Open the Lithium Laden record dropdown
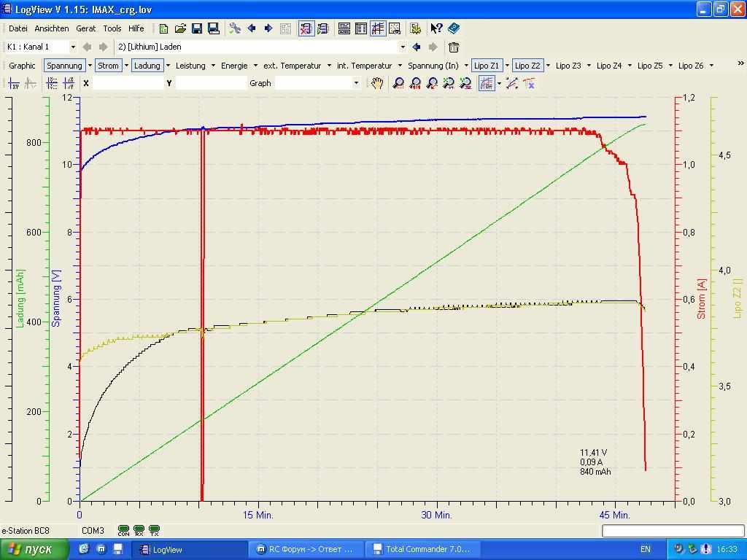 click(x=402, y=47)
